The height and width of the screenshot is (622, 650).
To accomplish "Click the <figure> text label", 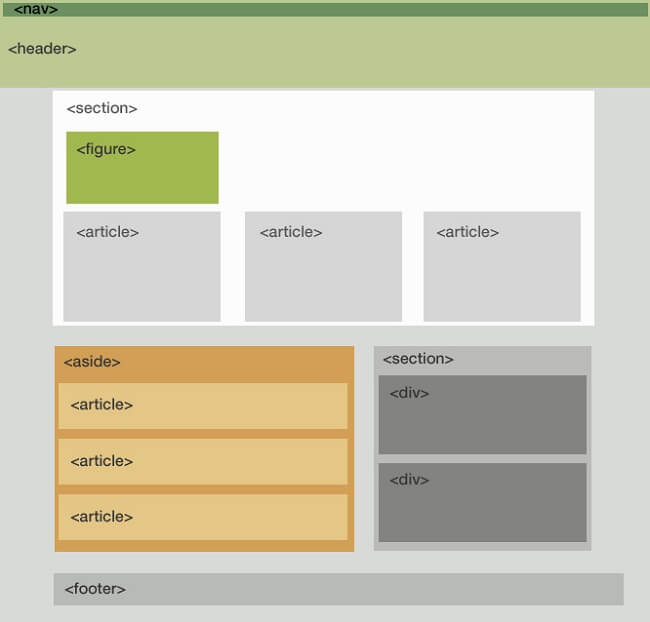I will click(x=106, y=149).
